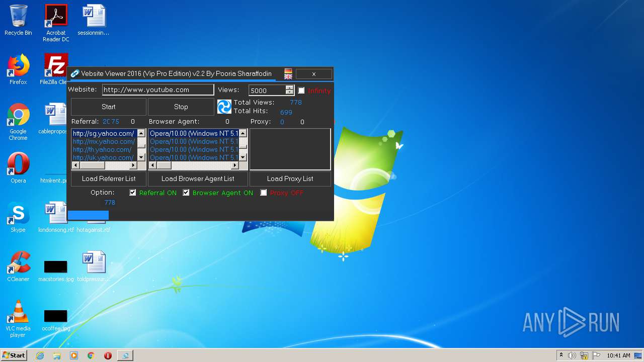Close Website Viewer with the x button
This screenshot has width=644, height=362.
pos(314,74)
